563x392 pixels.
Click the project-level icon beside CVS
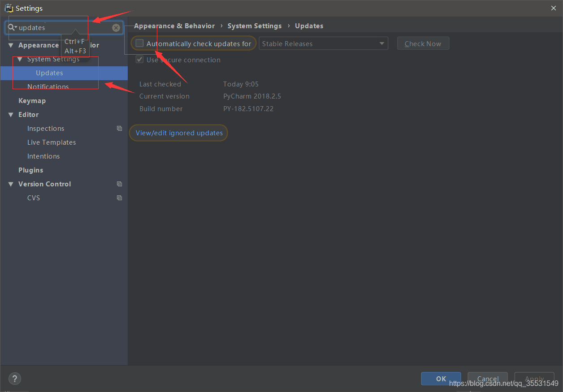click(x=119, y=198)
